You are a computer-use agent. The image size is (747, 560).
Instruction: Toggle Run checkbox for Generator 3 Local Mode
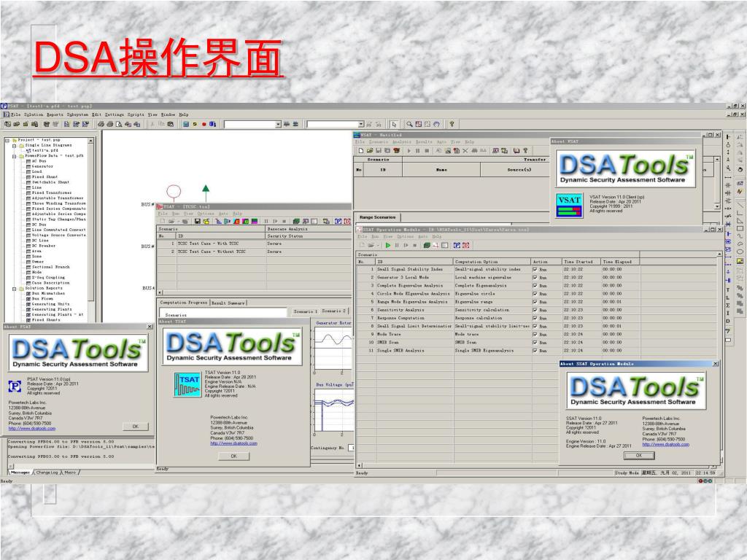(535, 278)
